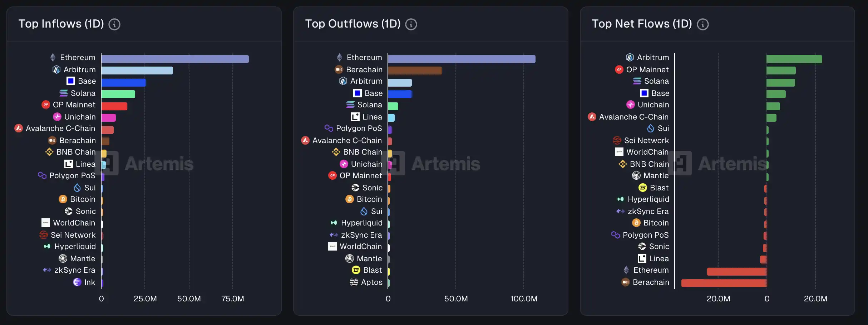Image resolution: width=868 pixels, height=325 pixels.
Task: Click the Berachain bear icon in Top Outflows
Action: (x=339, y=69)
